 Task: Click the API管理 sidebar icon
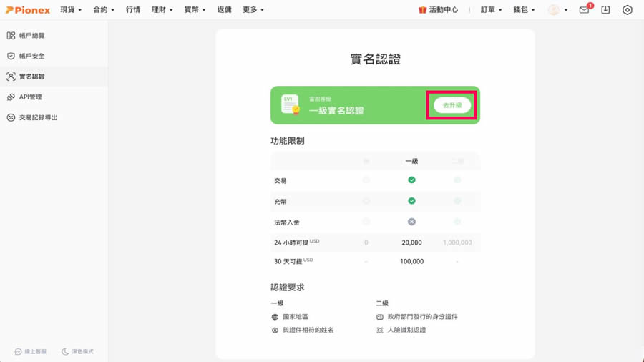[11, 97]
